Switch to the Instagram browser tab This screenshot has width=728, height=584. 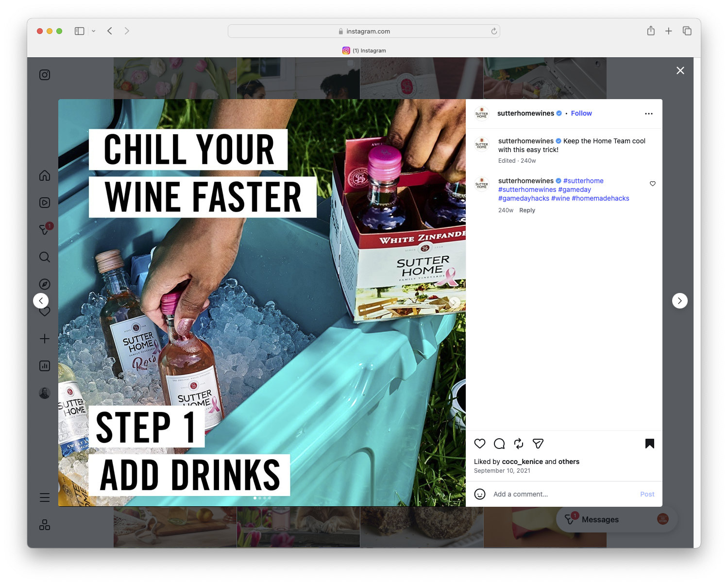coord(364,50)
